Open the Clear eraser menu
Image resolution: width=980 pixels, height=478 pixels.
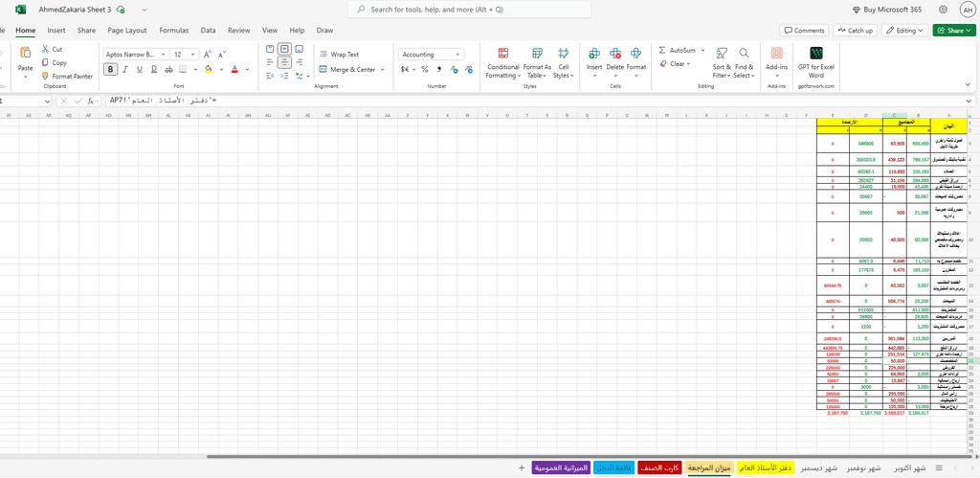tap(677, 63)
